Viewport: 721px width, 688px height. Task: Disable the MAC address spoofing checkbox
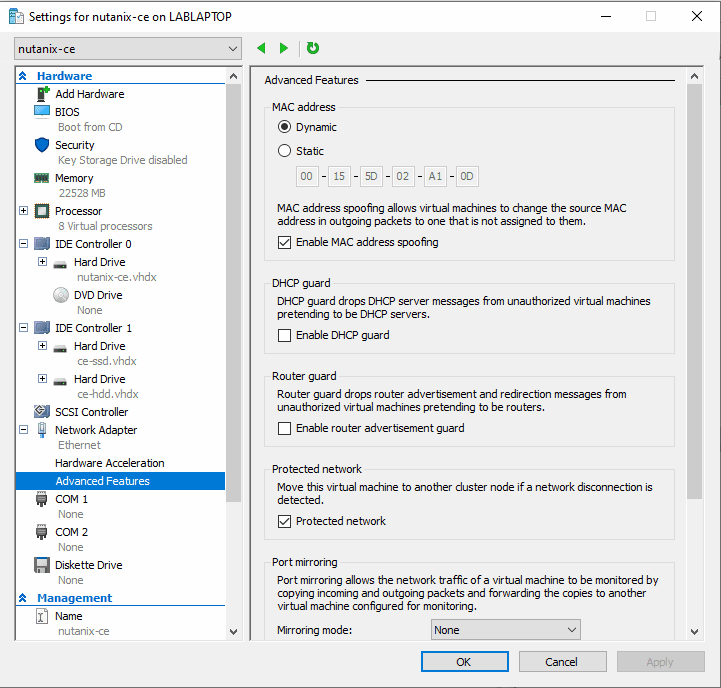pyautogui.click(x=285, y=242)
